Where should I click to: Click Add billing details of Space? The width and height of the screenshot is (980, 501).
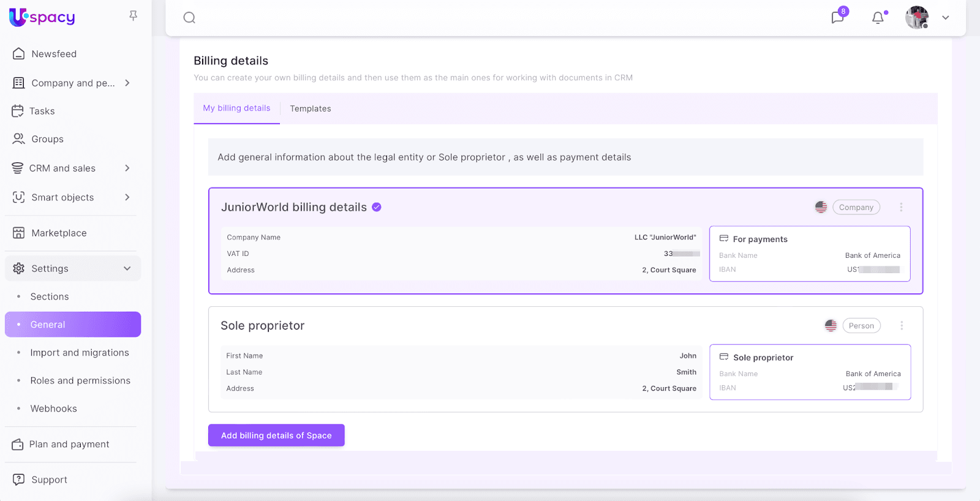(276, 435)
